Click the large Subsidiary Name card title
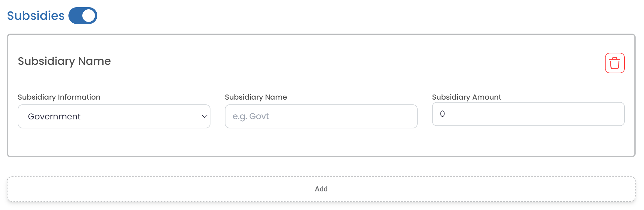This screenshot has height=210, width=644. tap(64, 61)
